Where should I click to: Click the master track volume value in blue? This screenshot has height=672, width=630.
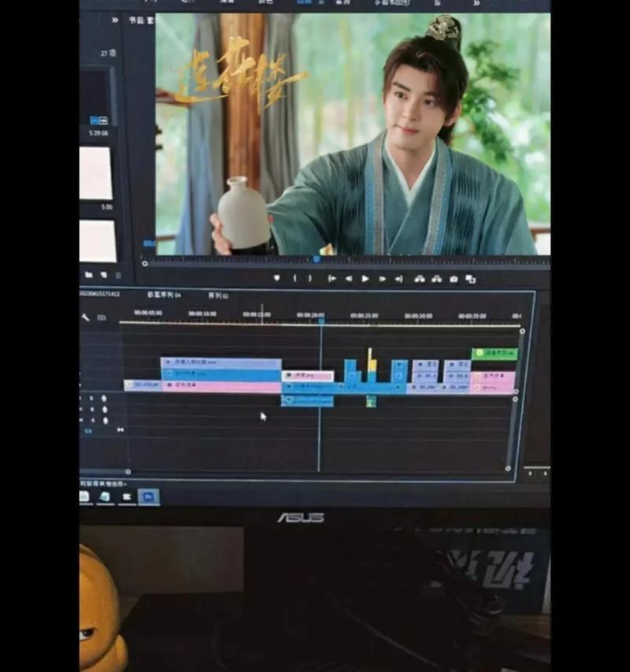click(x=88, y=432)
